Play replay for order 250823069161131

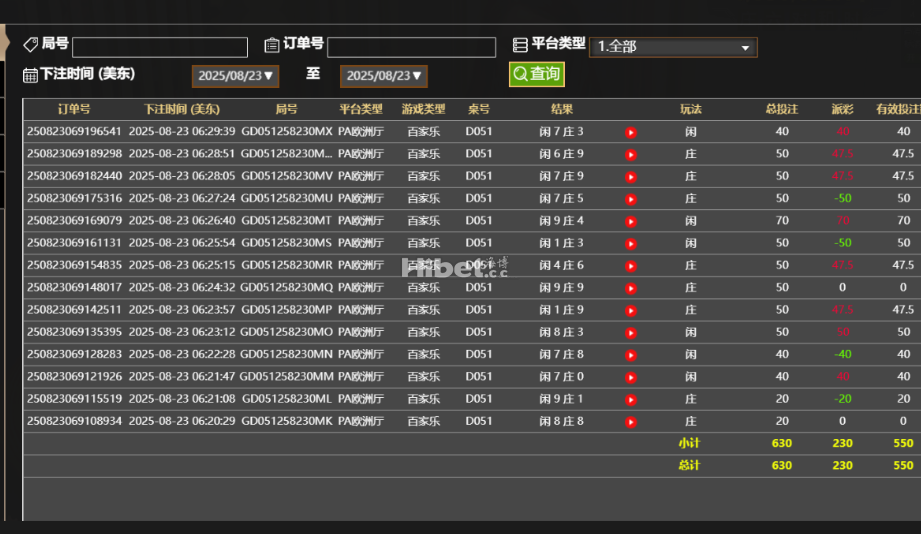click(631, 244)
